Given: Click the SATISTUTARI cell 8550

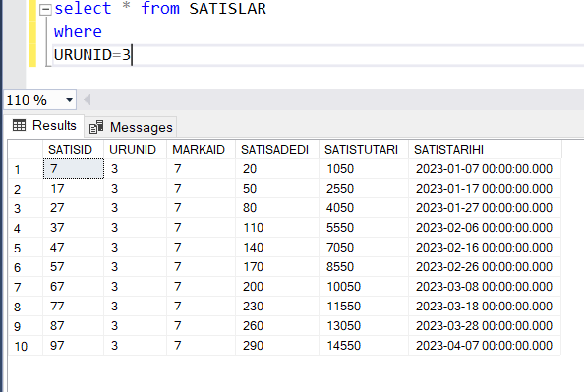Looking at the screenshot, I should [364, 267].
